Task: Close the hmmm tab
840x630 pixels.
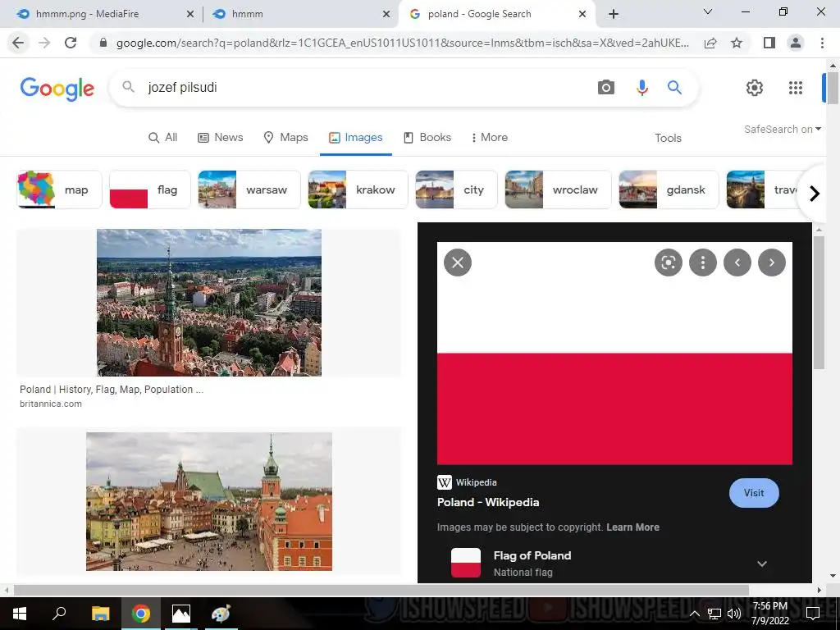Action: [x=386, y=15]
